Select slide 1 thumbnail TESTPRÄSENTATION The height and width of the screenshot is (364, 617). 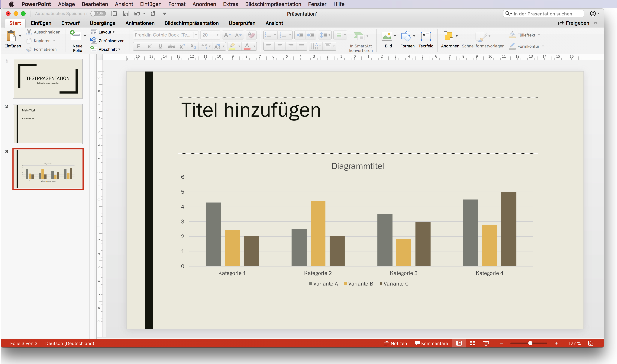click(x=48, y=79)
